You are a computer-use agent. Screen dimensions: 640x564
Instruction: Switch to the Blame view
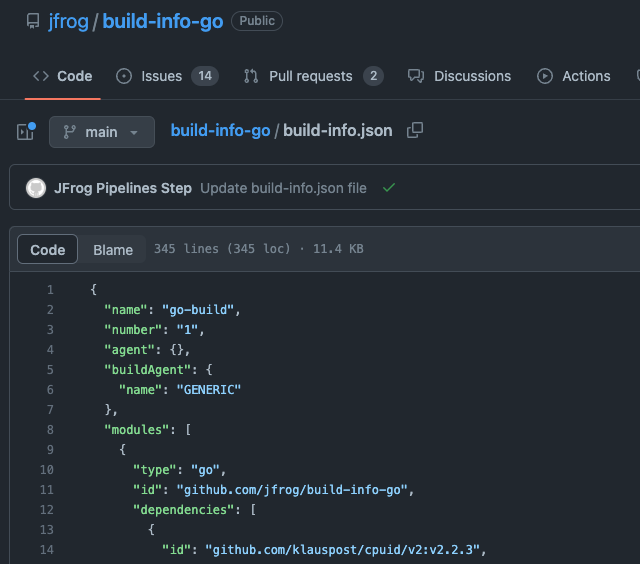coord(113,250)
